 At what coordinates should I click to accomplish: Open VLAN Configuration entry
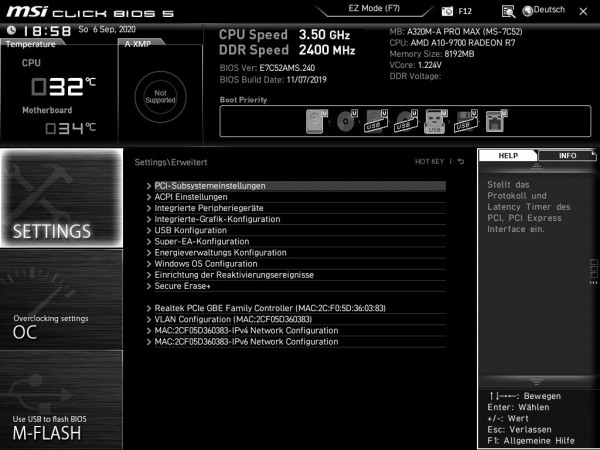[x=296, y=319]
